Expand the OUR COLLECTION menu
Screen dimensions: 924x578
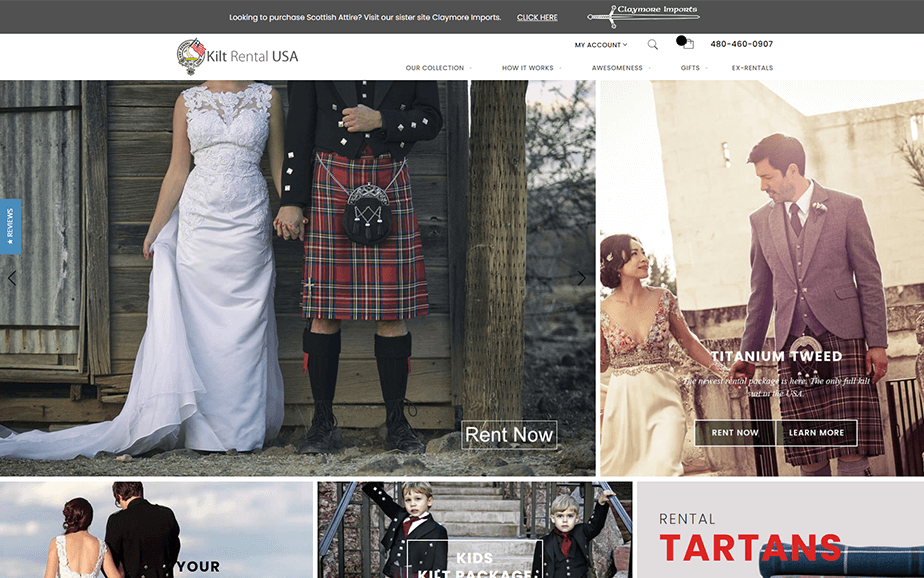[x=434, y=67]
